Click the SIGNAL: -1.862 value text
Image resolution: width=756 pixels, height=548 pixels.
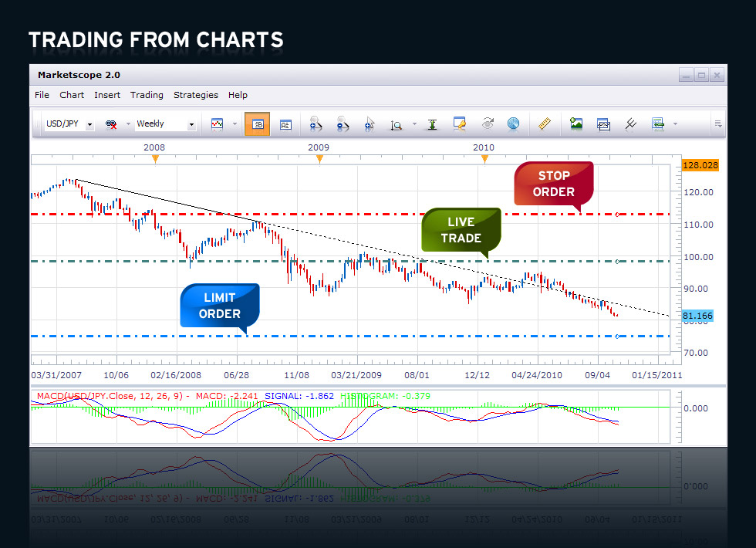299,396
